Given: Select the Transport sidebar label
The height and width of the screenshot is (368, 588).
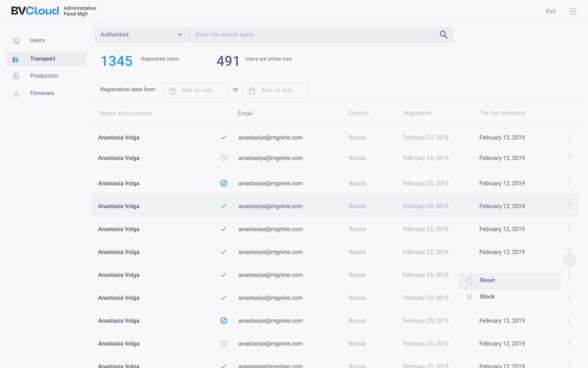Looking at the screenshot, I should tap(43, 58).
